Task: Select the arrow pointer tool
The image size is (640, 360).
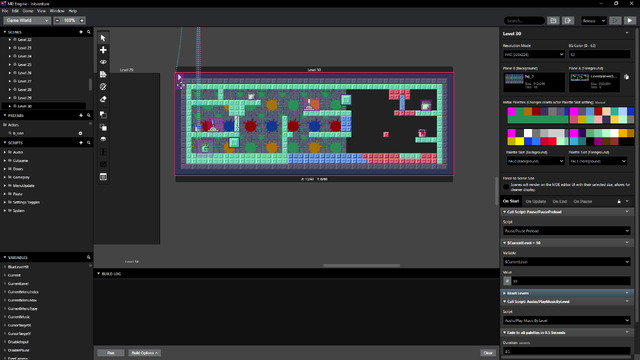Action: 103,38
